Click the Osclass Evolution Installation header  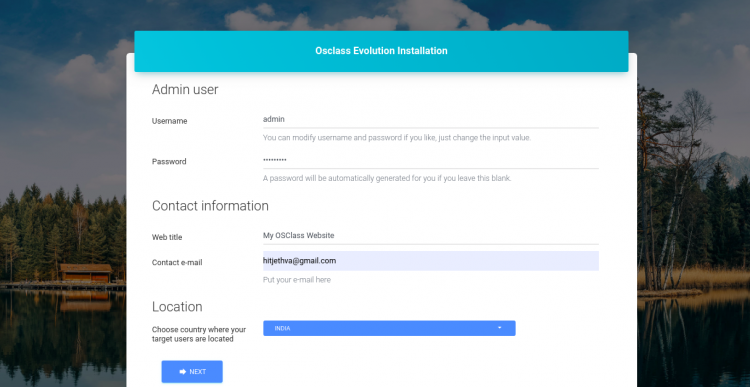(381, 51)
